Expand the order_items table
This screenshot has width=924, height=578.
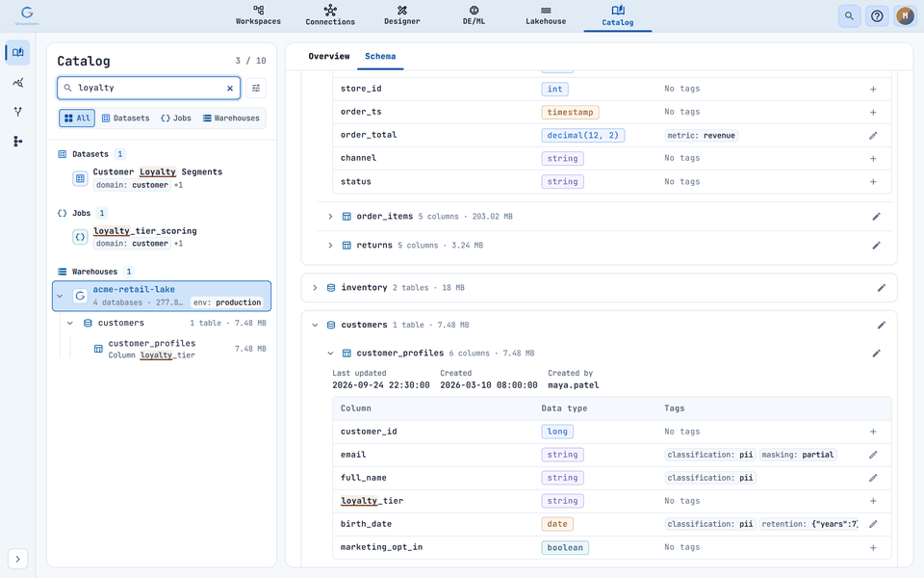[x=330, y=217]
